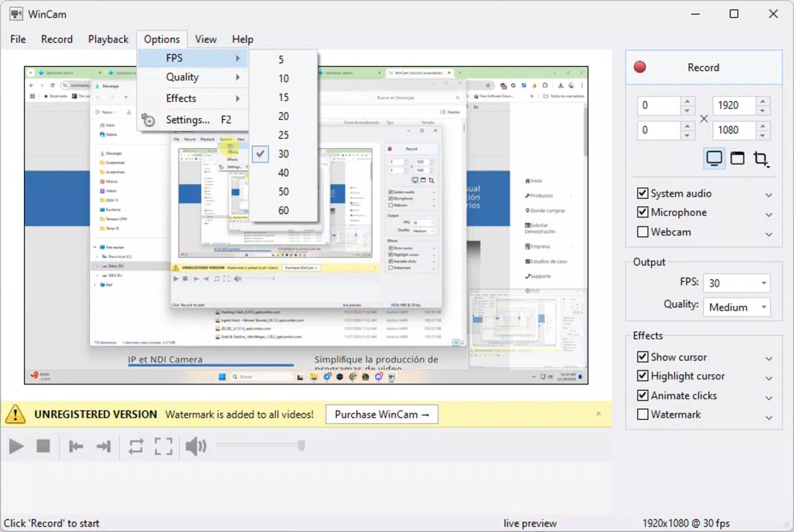
Task: Increase the Y offset value stepper
Action: tap(687, 126)
